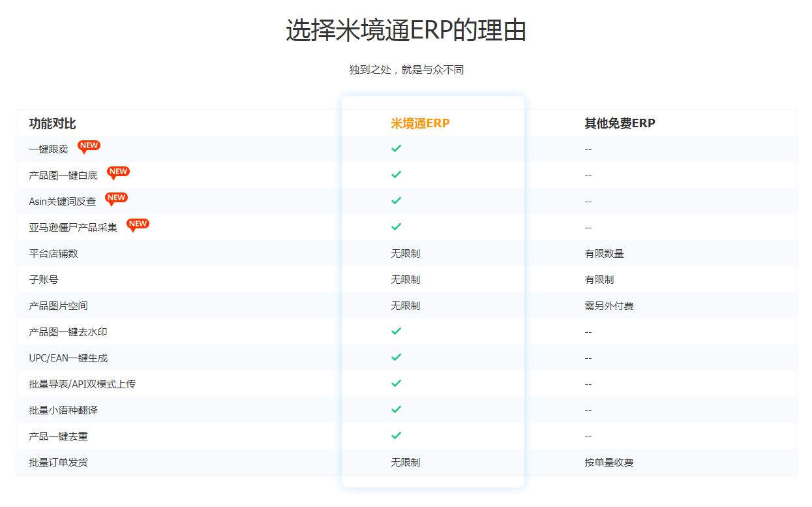This screenshot has width=812, height=507.
Task: Select the 功能对比 column header
Action: 52,123
